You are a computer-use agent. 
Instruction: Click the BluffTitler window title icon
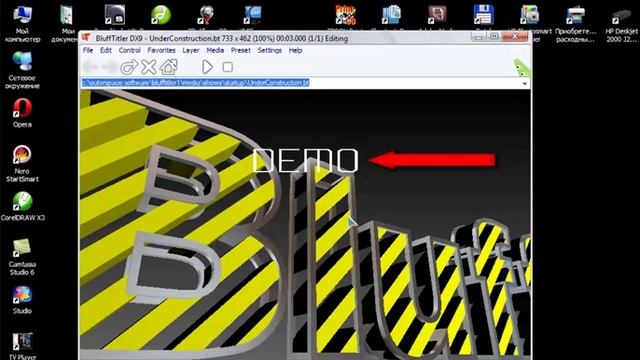click(86, 38)
